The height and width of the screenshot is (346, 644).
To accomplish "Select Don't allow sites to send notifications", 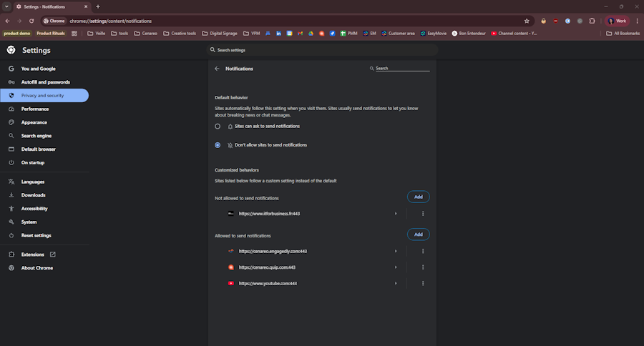I will [x=218, y=145].
